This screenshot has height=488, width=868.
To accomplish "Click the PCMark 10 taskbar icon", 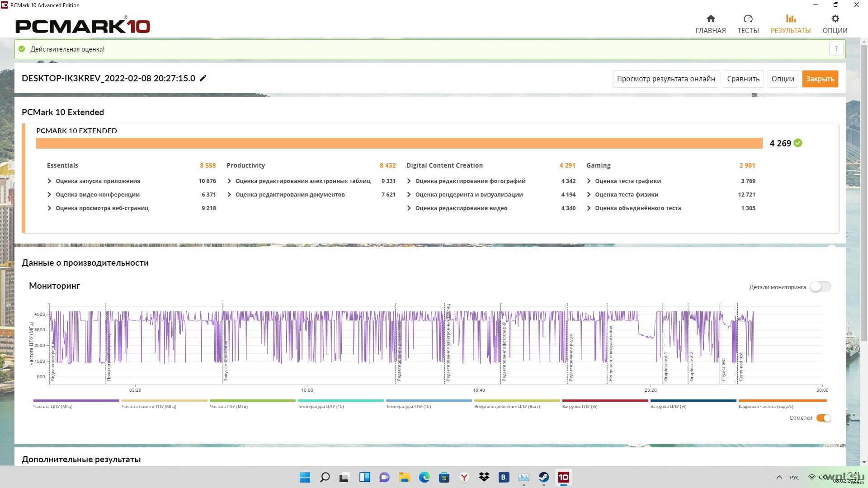I will [x=564, y=477].
